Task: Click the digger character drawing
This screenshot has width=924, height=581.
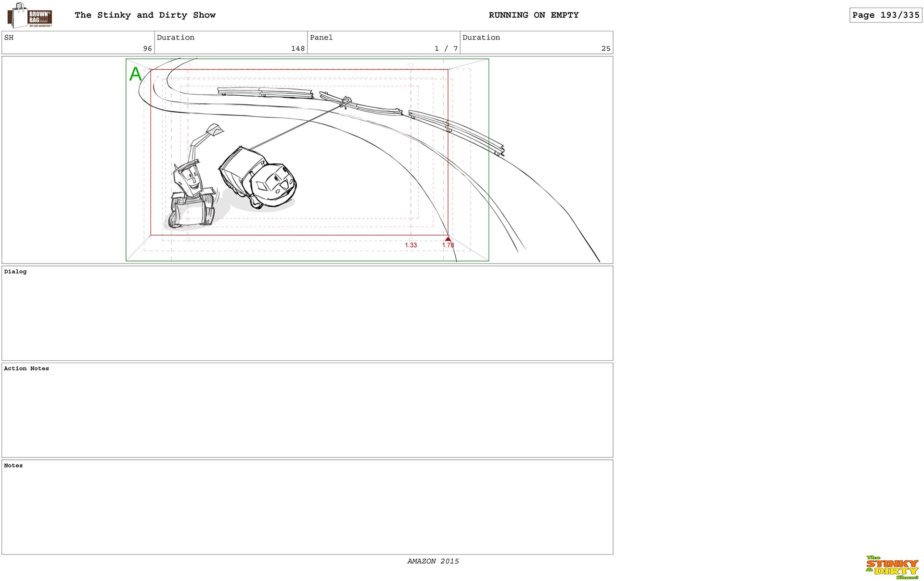Action: [x=194, y=177]
